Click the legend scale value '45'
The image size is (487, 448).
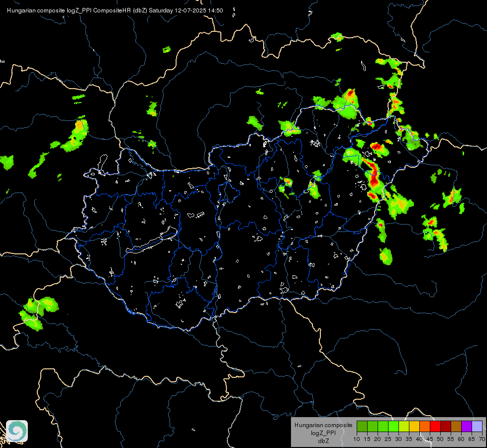pos(430,439)
